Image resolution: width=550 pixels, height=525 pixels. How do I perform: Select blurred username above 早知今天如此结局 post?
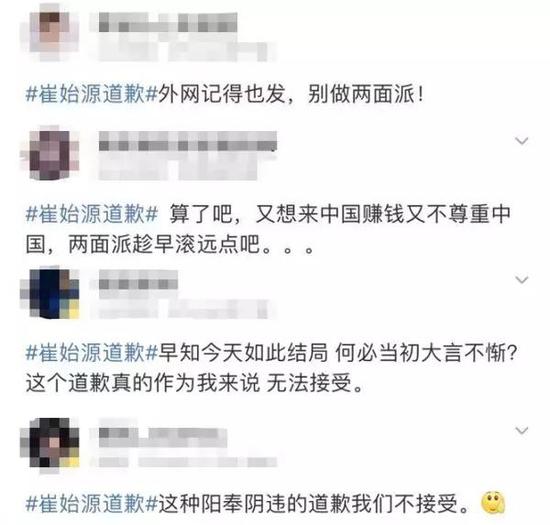coord(138,281)
